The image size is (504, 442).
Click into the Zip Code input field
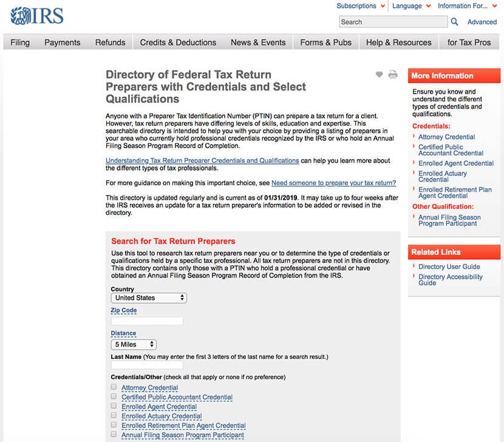[147, 321]
